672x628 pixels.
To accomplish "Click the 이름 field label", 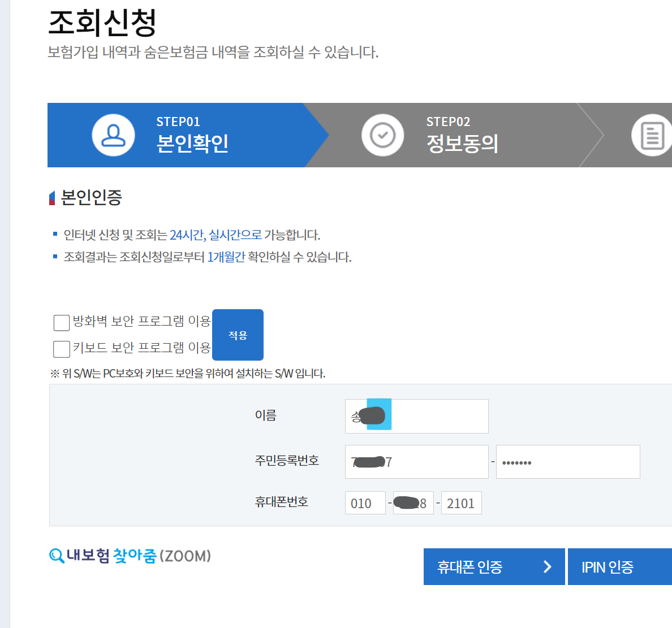I will tap(266, 415).
